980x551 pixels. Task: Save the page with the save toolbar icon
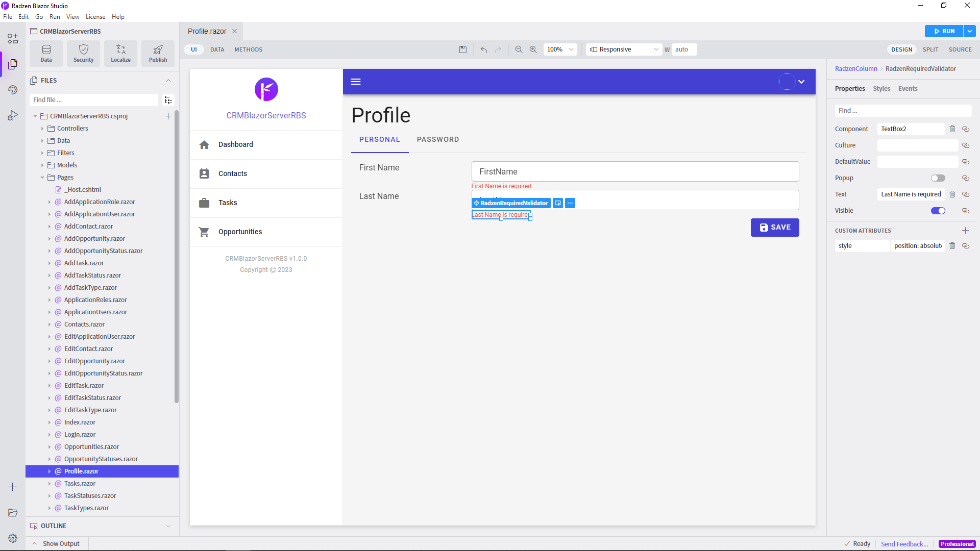(463, 49)
